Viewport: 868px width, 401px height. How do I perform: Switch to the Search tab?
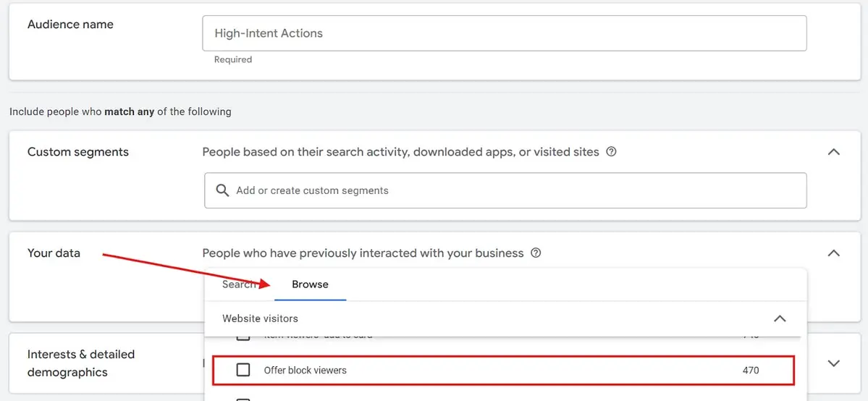[239, 284]
